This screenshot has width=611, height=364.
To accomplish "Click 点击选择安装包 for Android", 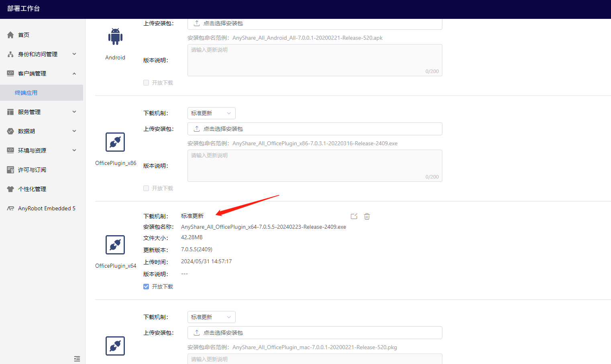I will coord(315,24).
